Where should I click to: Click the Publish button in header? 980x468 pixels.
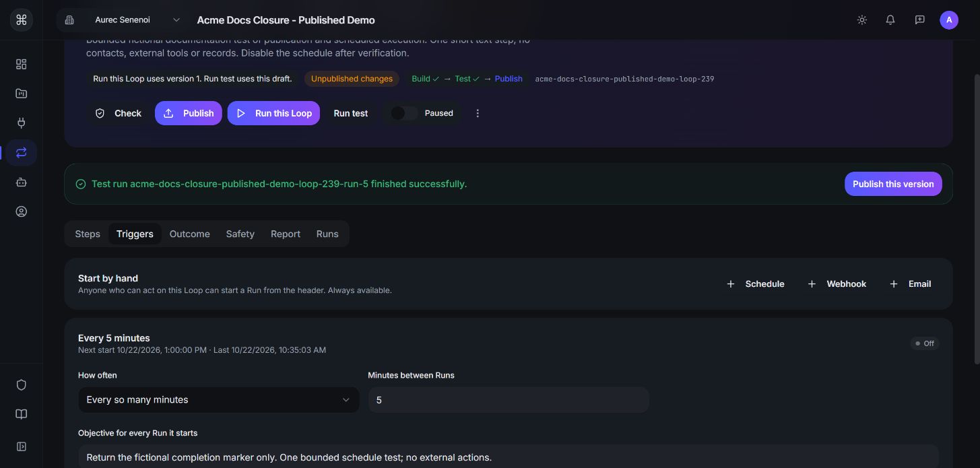point(188,113)
